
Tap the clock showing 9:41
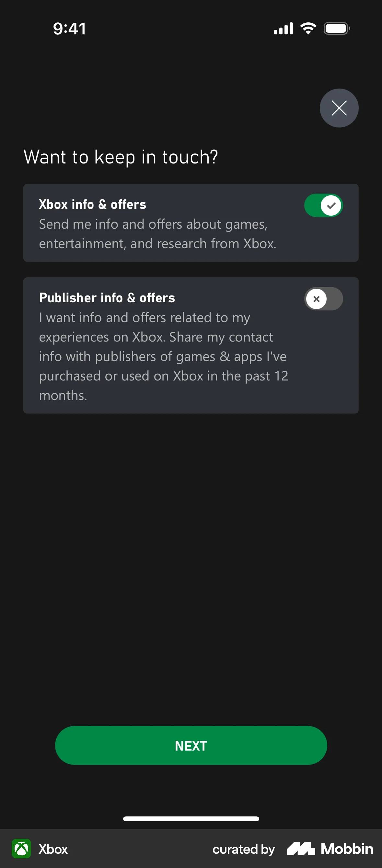69,28
